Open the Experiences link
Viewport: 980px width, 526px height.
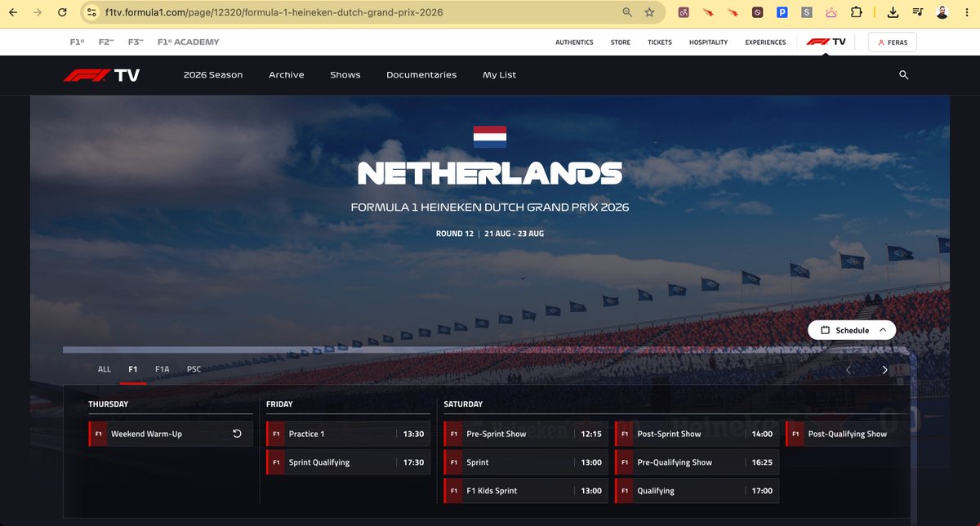coord(765,42)
